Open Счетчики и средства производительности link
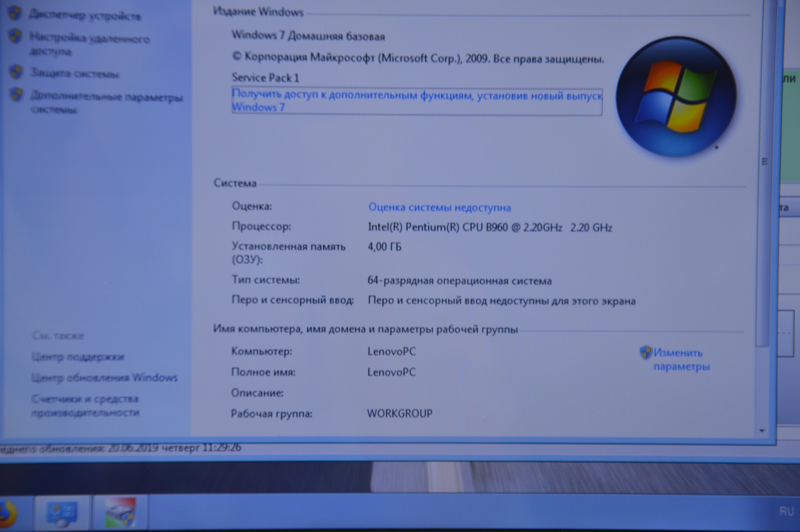This screenshot has height=532, width=800. pos(85,405)
